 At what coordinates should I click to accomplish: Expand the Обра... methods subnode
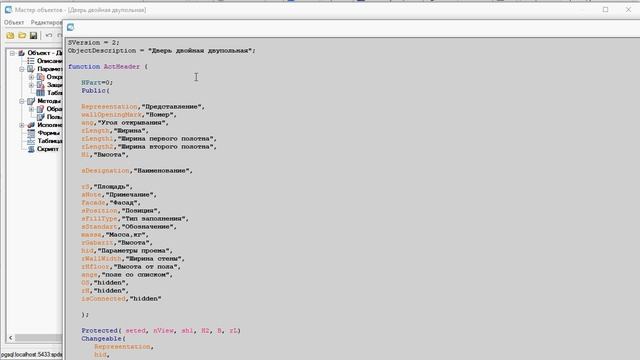(31, 109)
